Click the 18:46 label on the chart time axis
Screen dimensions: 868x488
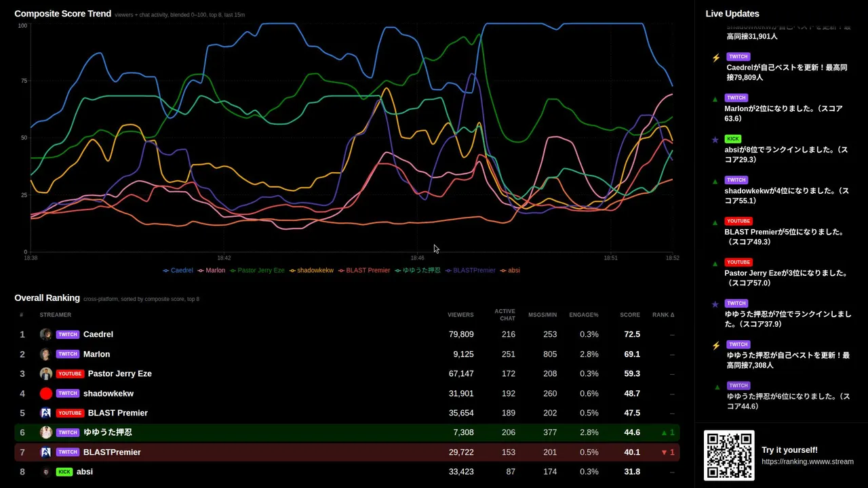417,258
